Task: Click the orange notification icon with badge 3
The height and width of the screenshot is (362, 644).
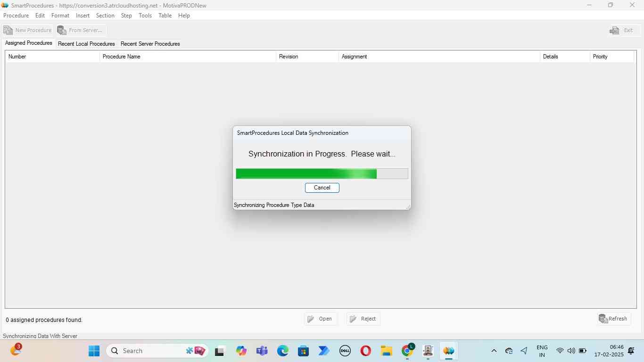Action: [16, 350]
